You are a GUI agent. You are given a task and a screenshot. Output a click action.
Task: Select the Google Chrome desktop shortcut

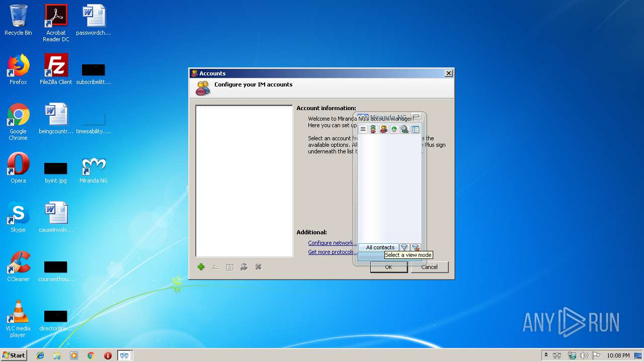coord(18,122)
